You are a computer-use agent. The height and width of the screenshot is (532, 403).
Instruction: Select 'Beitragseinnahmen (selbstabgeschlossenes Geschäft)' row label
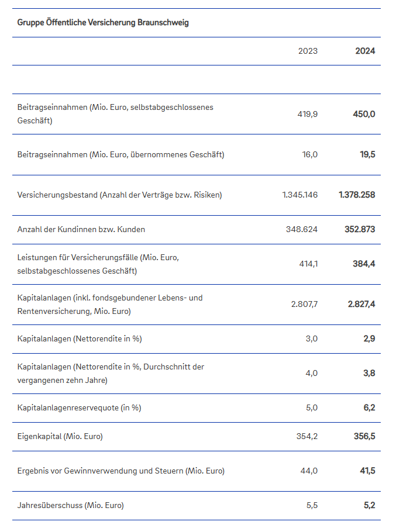click(x=115, y=114)
